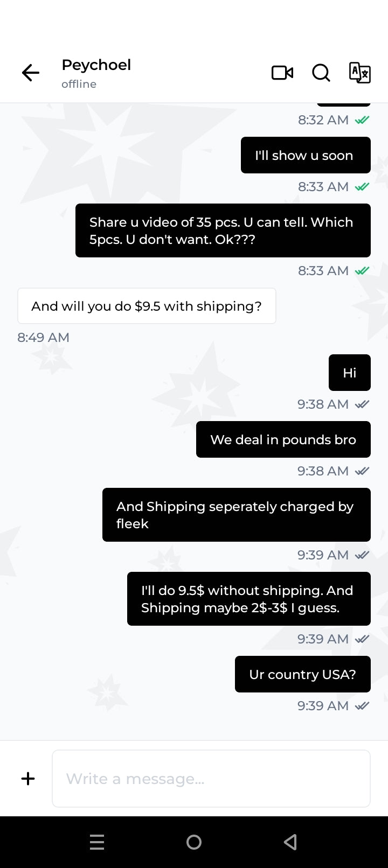
Task: Tap the Android home circle button
Action: (x=194, y=842)
